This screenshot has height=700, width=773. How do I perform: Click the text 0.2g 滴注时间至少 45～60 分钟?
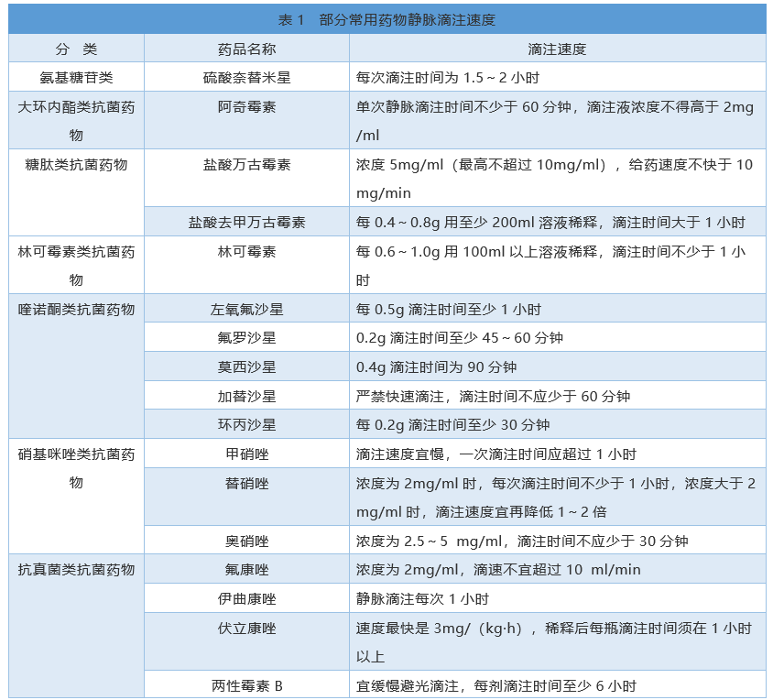(x=460, y=338)
